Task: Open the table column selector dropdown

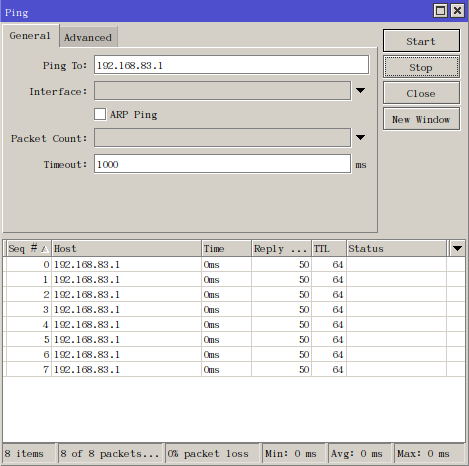Action: coord(457,248)
